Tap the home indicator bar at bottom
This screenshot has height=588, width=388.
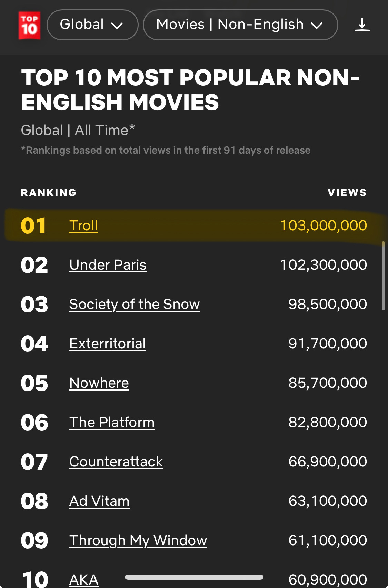pos(194,577)
